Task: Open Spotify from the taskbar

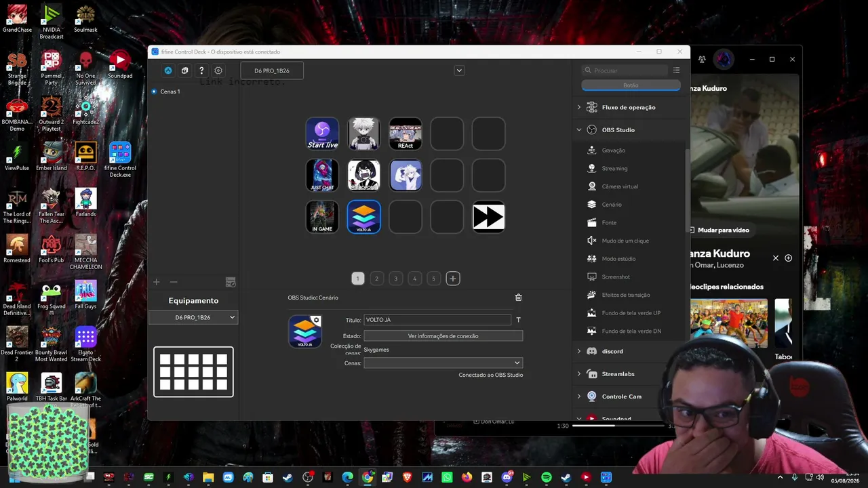Action: (x=547, y=477)
